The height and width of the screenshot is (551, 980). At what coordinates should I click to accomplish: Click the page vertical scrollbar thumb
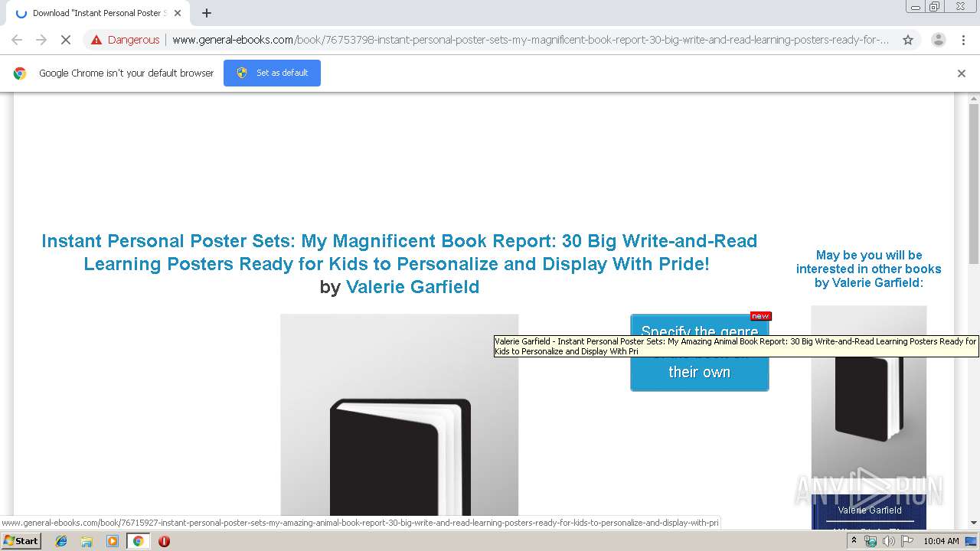pyautogui.click(x=974, y=184)
